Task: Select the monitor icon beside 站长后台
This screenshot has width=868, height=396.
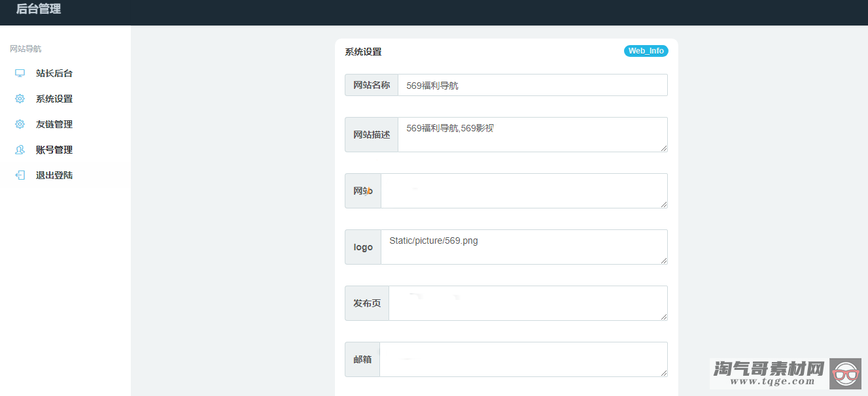Action: (x=19, y=73)
